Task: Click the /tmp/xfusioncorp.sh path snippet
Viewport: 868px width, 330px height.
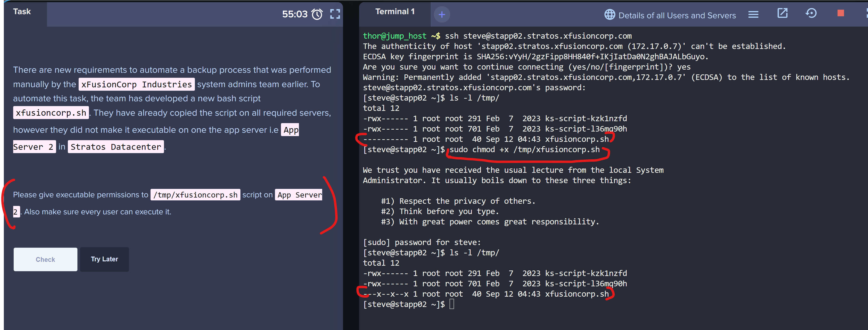Action: click(x=195, y=195)
